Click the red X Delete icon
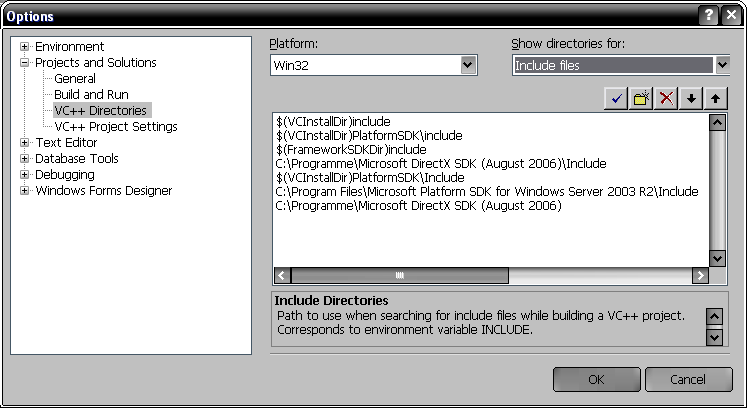Image resolution: width=747 pixels, height=408 pixels. [667, 98]
